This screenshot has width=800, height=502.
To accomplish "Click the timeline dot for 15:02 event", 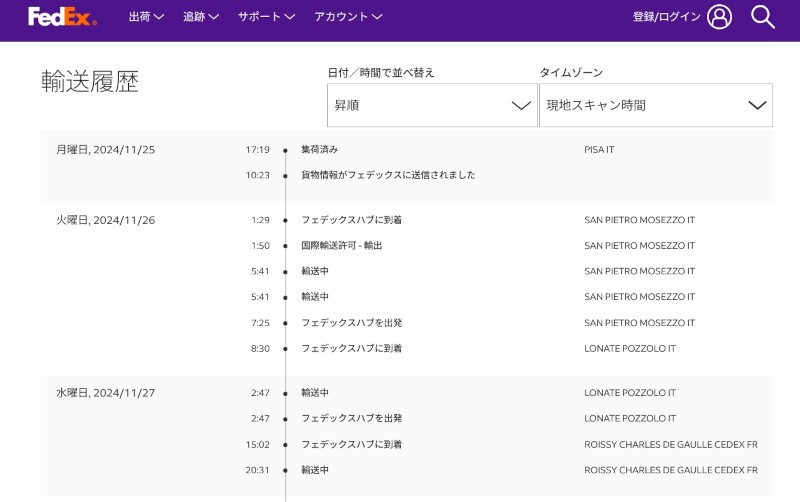I will coord(285,445).
